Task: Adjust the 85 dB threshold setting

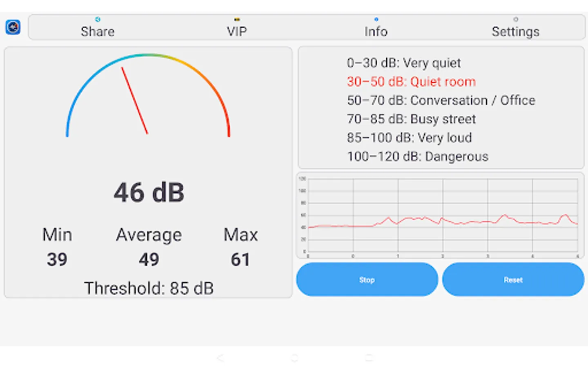Action: [x=149, y=288]
